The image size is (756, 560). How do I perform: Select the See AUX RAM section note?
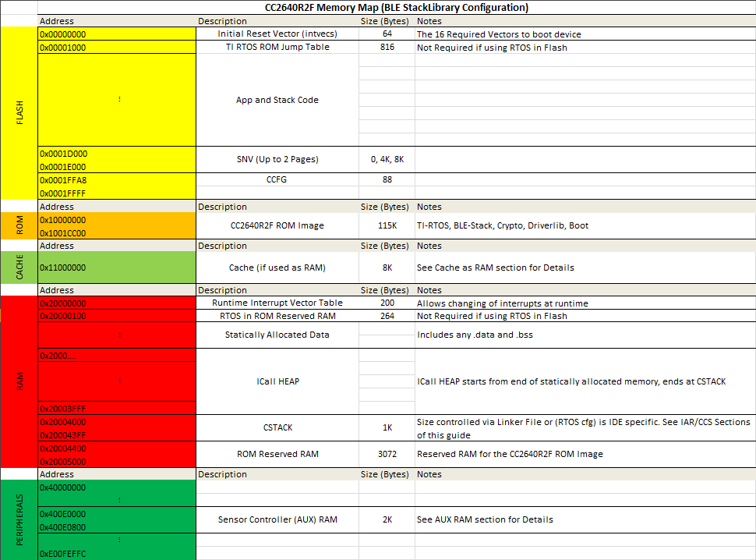click(585, 520)
